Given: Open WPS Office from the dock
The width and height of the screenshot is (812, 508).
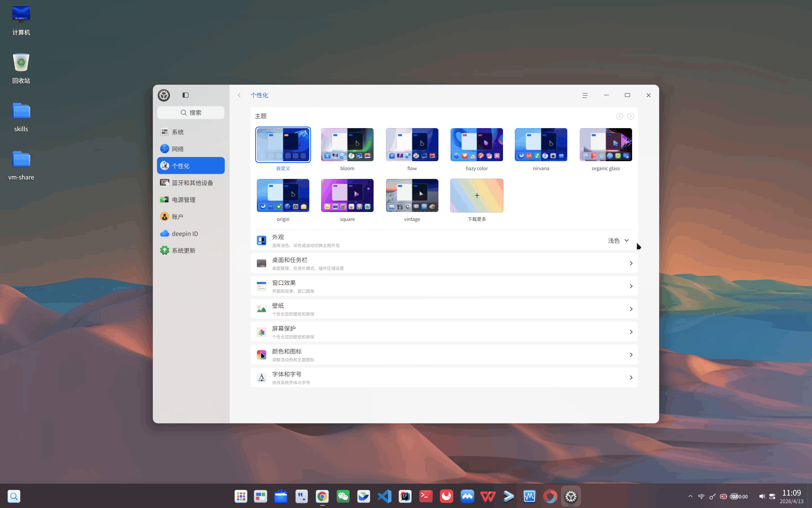Looking at the screenshot, I should 488,496.
